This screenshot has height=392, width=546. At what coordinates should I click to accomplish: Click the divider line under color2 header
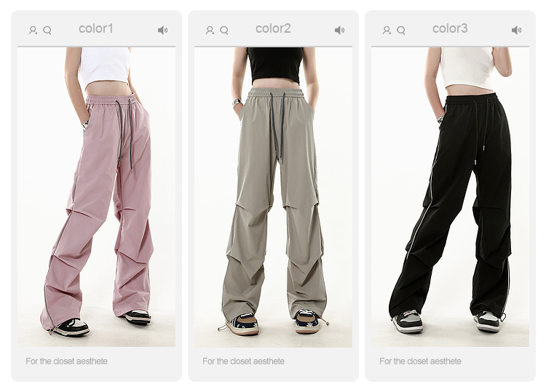coord(273,47)
